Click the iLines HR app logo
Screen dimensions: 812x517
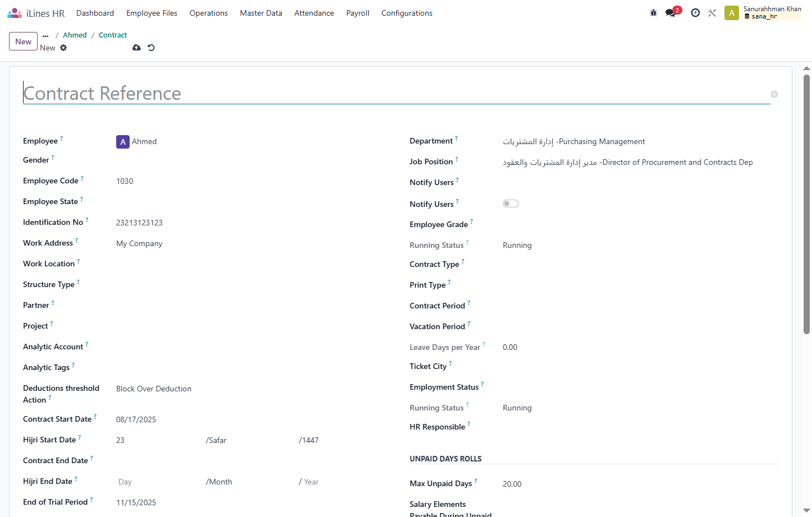pyautogui.click(x=15, y=13)
